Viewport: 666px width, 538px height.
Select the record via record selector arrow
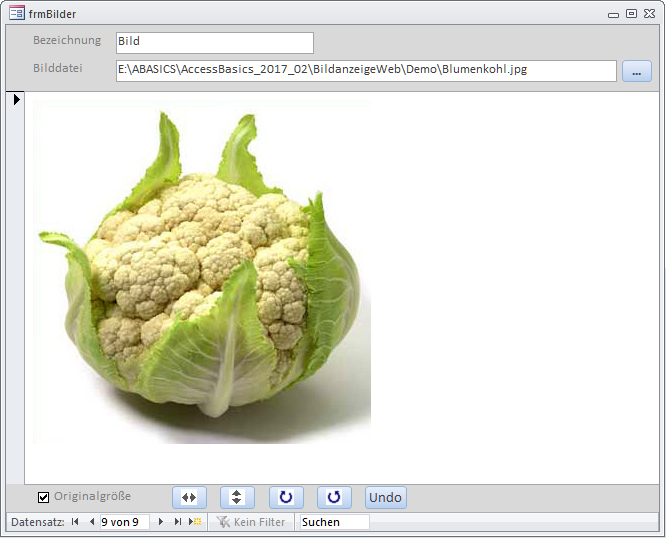(16, 100)
